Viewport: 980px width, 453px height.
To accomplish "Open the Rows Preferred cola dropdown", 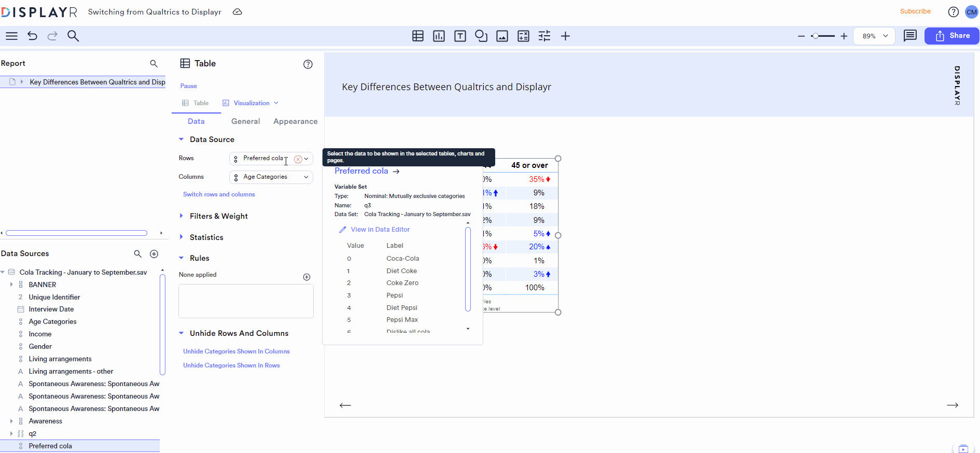I will (271, 159).
